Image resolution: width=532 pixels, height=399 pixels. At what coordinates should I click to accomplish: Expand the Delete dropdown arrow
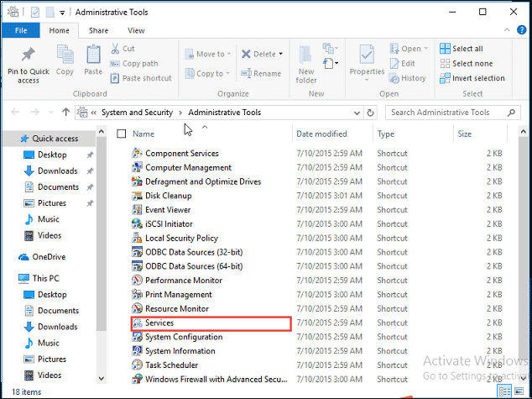click(x=280, y=54)
